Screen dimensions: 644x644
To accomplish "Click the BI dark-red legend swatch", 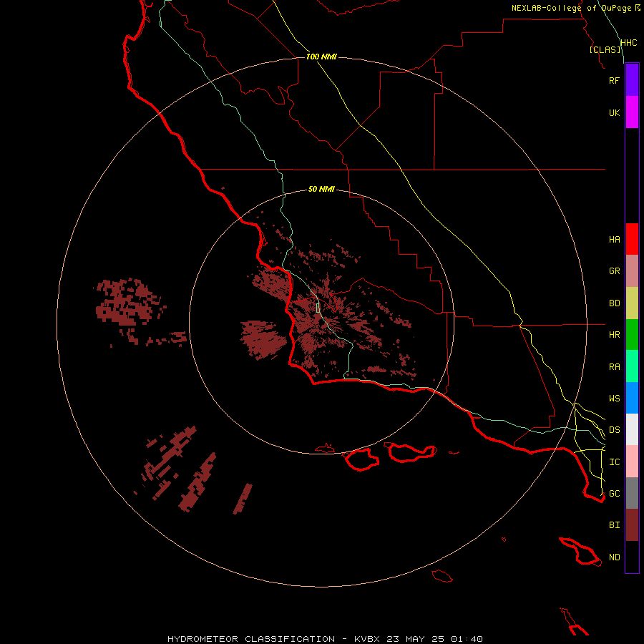I will click(x=632, y=525).
